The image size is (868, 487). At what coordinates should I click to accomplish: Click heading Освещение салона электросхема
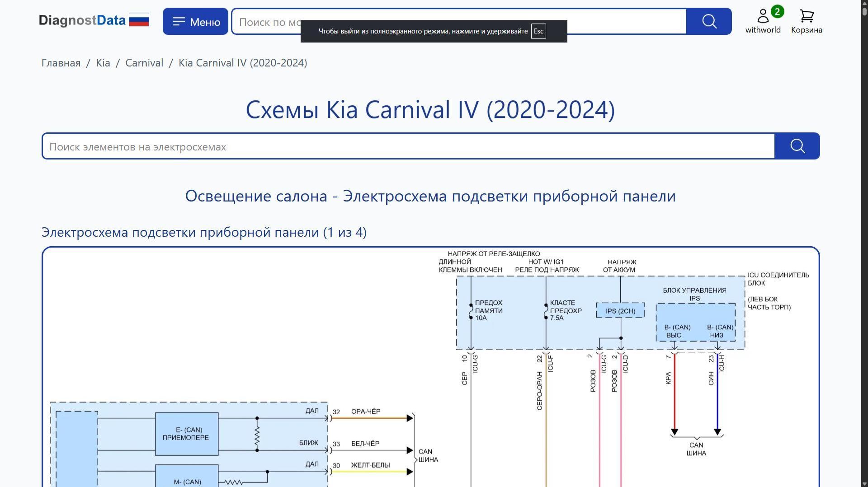point(430,196)
